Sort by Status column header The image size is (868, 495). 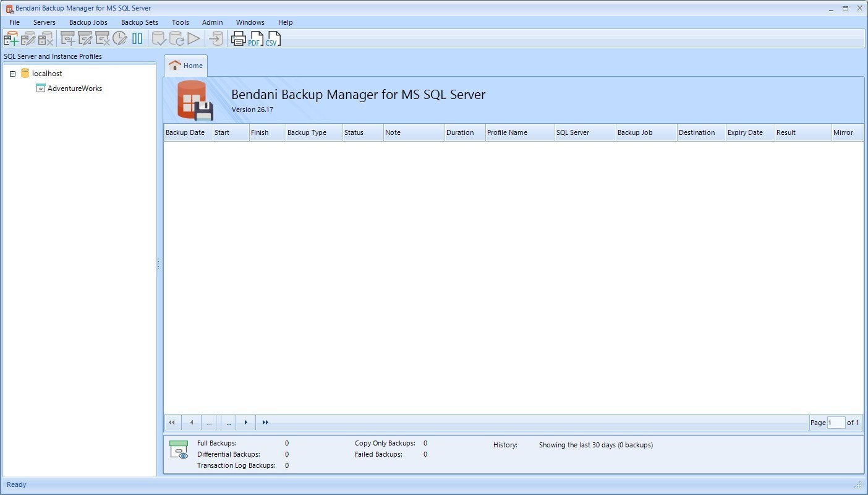tap(363, 132)
